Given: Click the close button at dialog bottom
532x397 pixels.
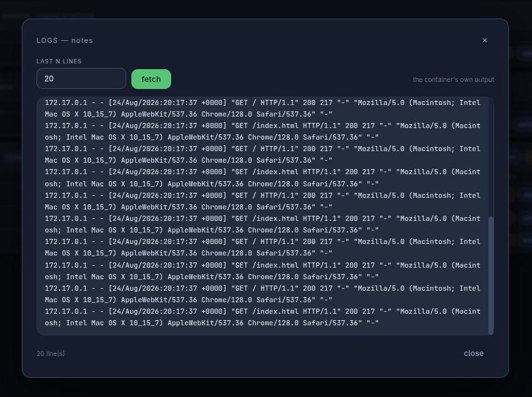Looking at the screenshot, I should [474, 353].
